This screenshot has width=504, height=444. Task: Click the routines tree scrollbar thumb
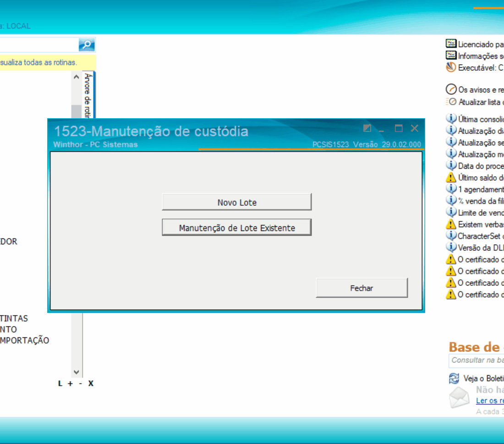point(76,111)
